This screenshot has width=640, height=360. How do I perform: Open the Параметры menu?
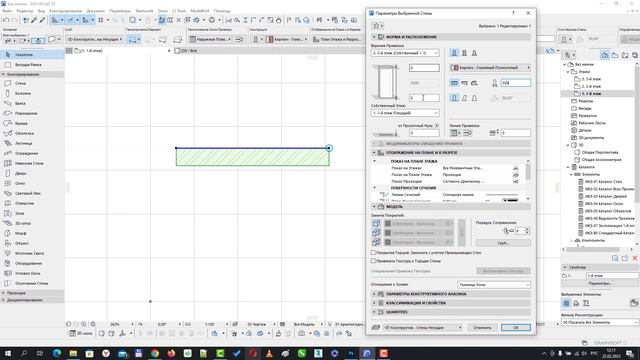click(120, 11)
